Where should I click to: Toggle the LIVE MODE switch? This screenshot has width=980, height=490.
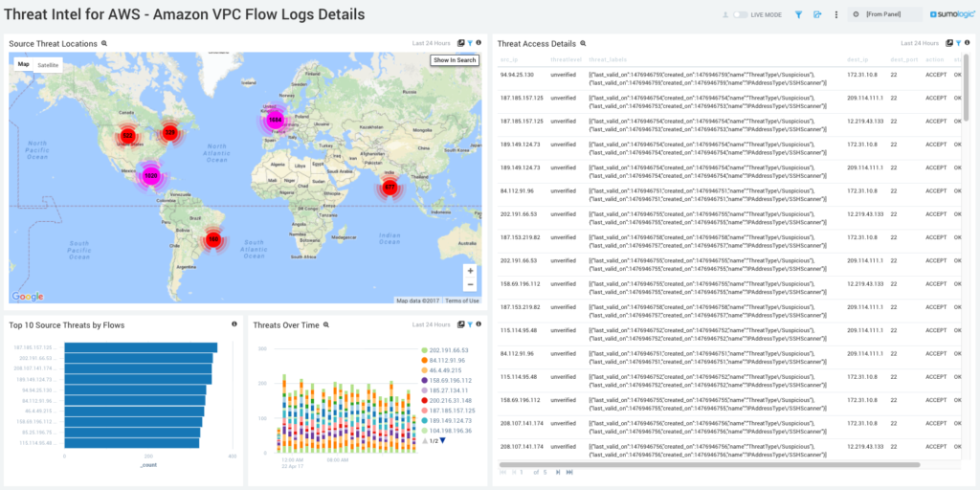pos(740,14)
